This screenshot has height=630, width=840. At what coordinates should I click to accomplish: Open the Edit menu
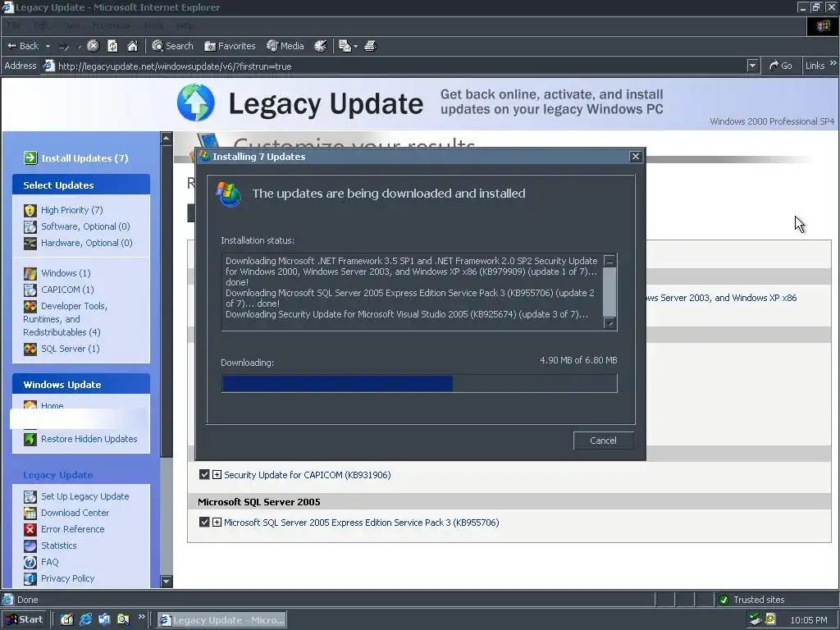point(40,25)
